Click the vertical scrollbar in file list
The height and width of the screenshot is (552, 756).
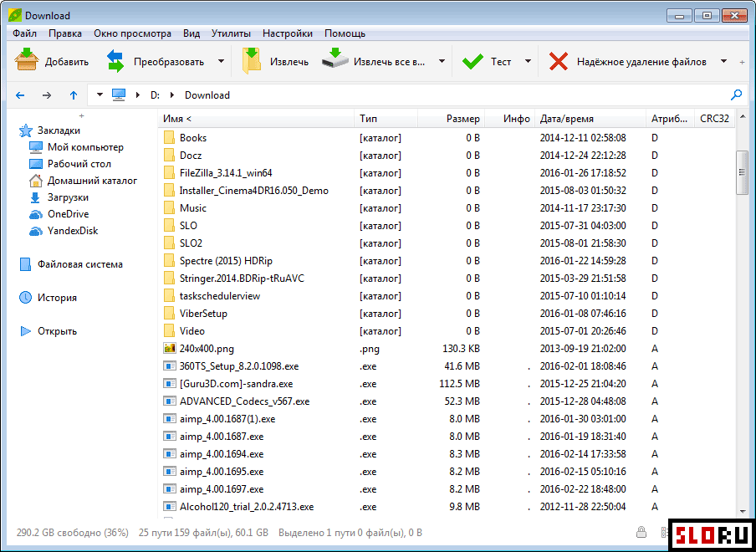click(x=741, y=171)
